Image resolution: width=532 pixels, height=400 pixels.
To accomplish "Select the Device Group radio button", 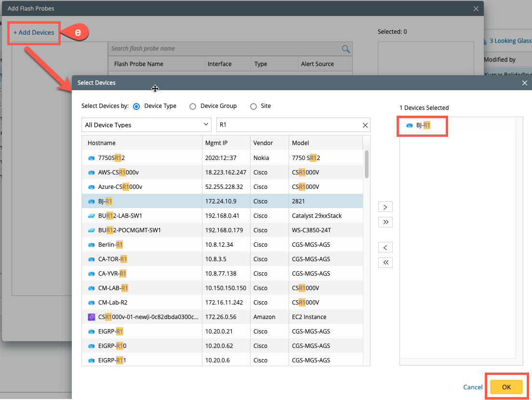I will [x=193, y=107].
